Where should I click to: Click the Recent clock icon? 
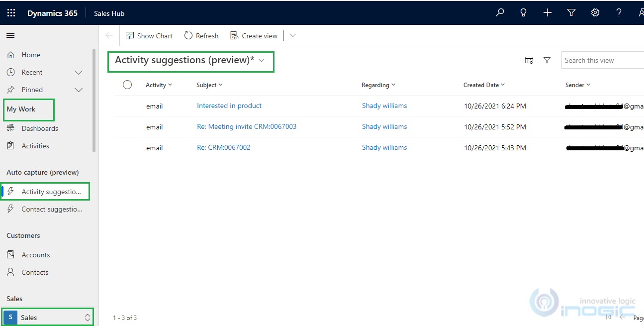pyautogui.click(x=10, y=72)
